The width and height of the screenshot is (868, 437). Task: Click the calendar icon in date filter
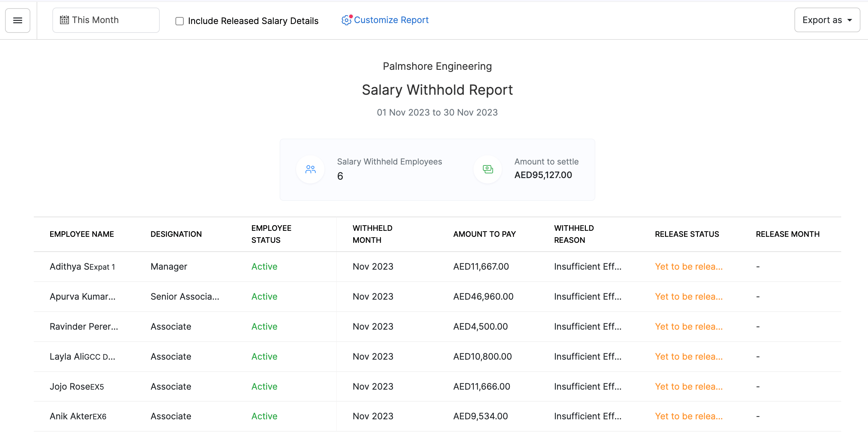64,20
